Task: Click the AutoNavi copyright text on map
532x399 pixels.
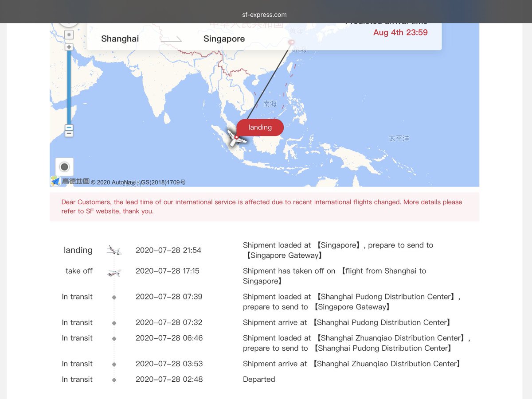Action: coord(138,182)
